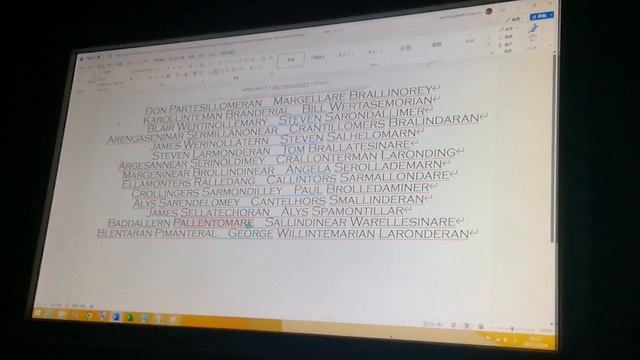The image size is (640, 360).
Task: Open the Windows Start button
Action: click(38, 313)
